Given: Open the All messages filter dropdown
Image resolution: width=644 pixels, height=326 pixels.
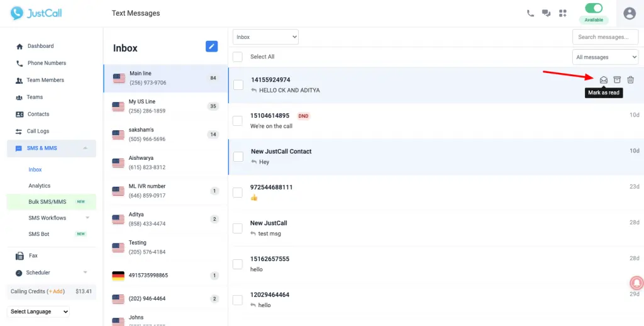Looking at the screenshot, I should [x=605, y=57].
